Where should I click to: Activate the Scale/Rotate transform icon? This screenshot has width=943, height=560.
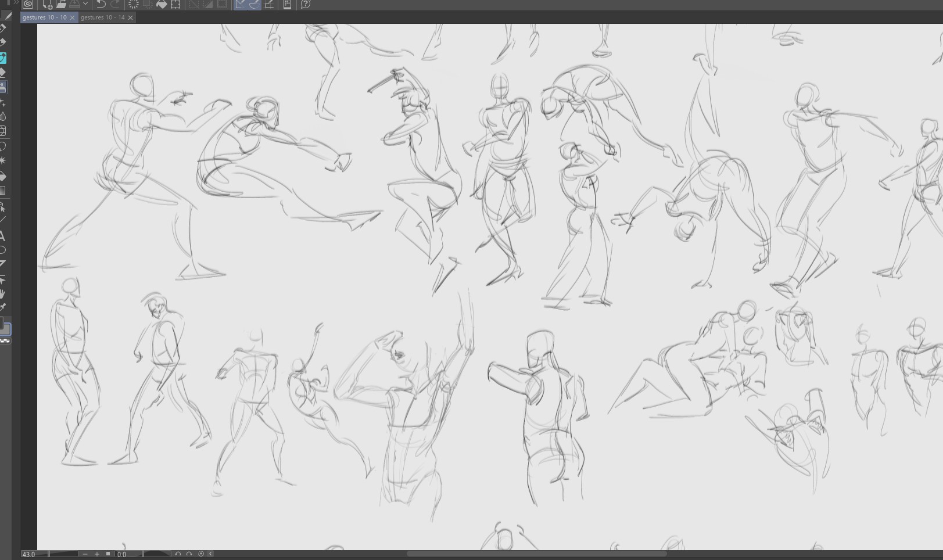(175, 4)
